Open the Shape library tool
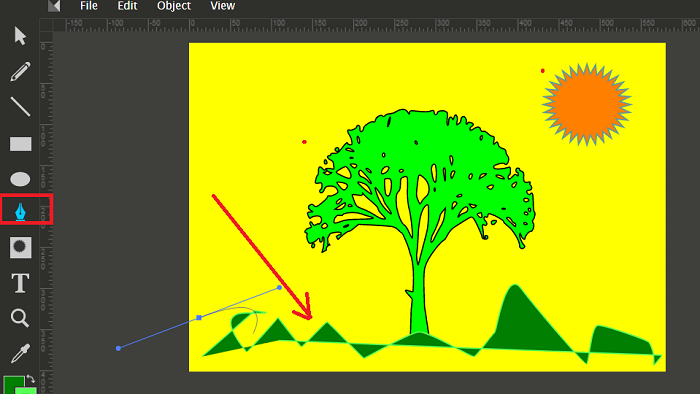Image resolution: width=700 pixels, height=394 pixels. pos(21,247)
